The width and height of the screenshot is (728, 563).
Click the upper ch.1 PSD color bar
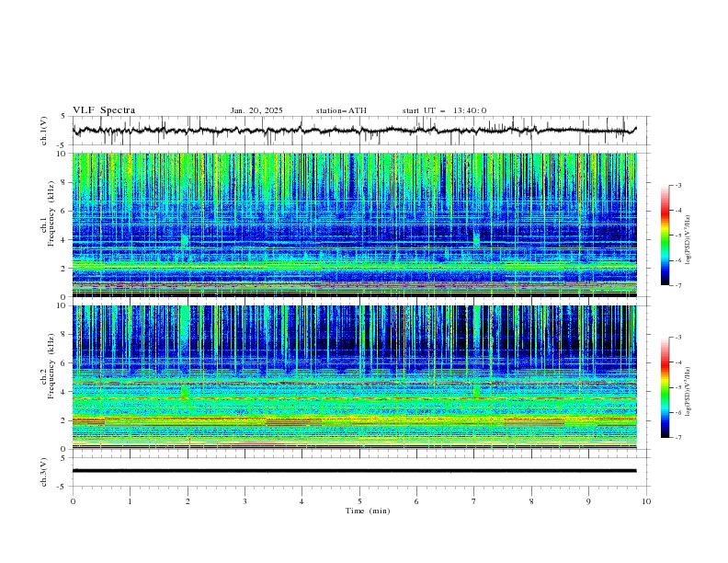665,236
